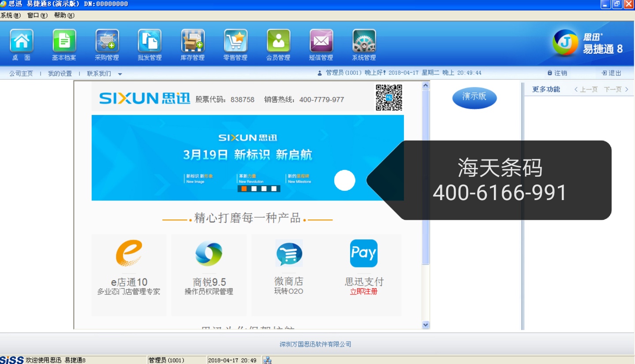Open 会员管理 member module

(278, 41)
